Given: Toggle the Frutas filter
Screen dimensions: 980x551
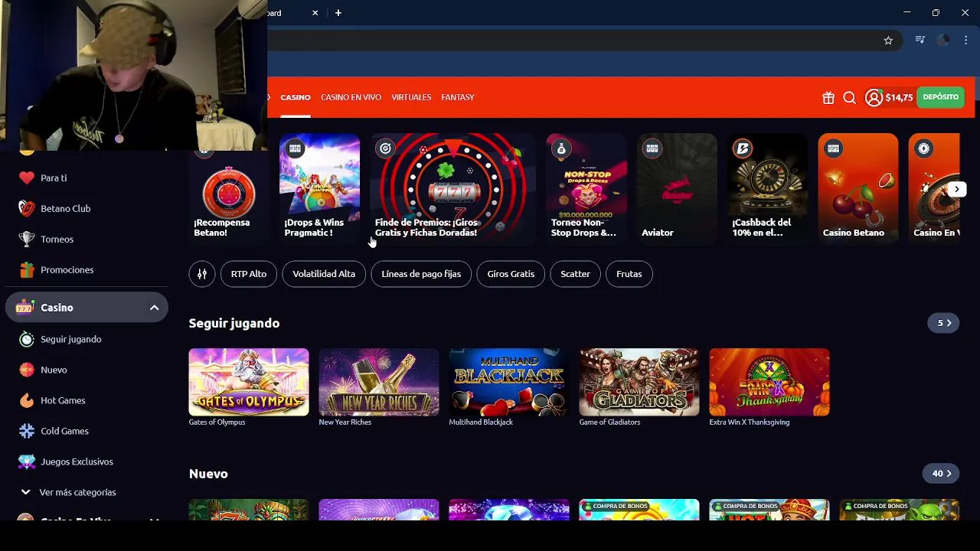Looking at the screenshot, I should click(629, 274).
